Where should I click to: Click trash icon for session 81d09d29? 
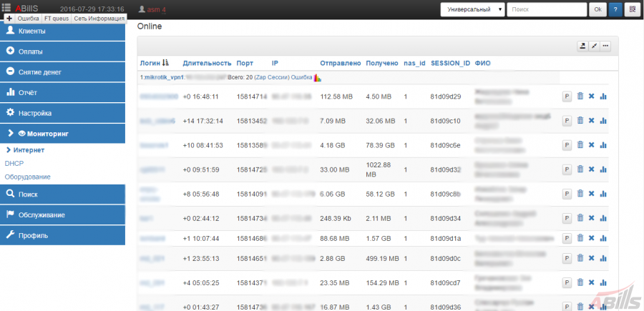pos(580,97)
